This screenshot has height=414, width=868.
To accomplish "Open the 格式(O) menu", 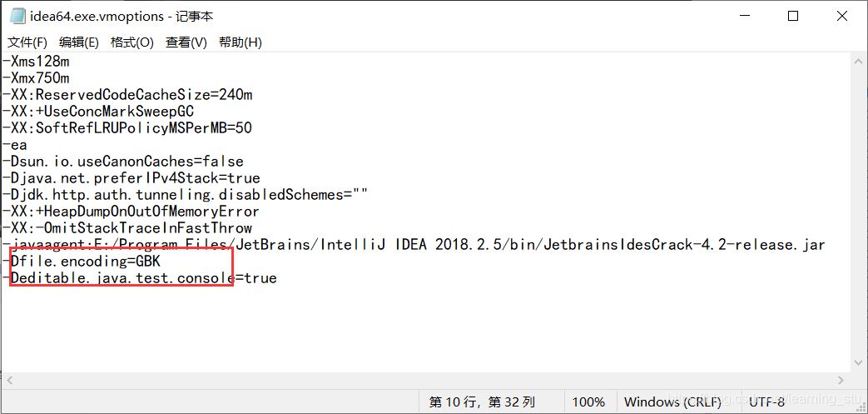I will (131, 42).
